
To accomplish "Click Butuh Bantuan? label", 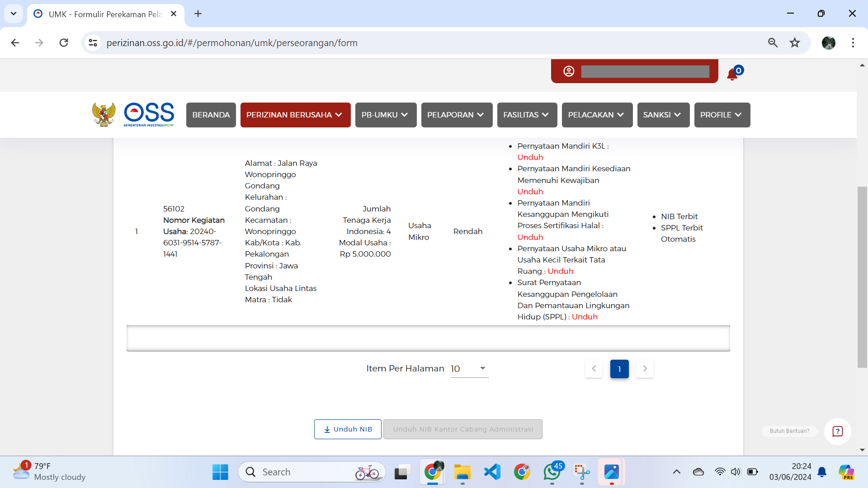I will tap(789, 431).
